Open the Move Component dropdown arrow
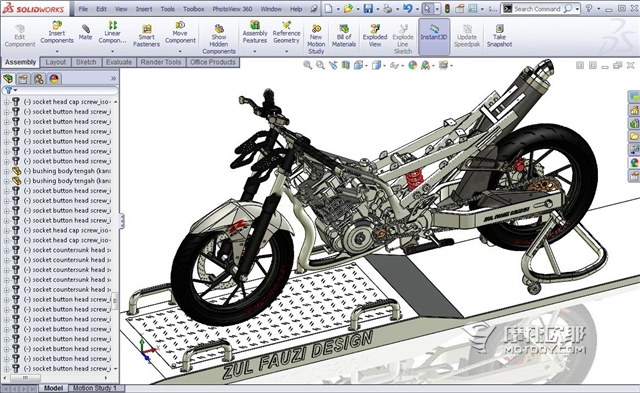 (x=180, y=51)
